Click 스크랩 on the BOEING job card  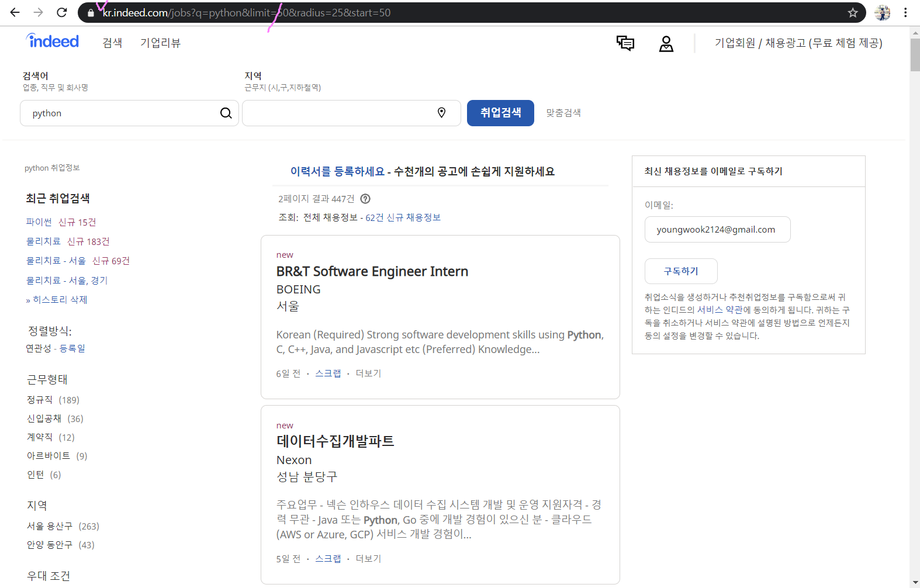328,373
